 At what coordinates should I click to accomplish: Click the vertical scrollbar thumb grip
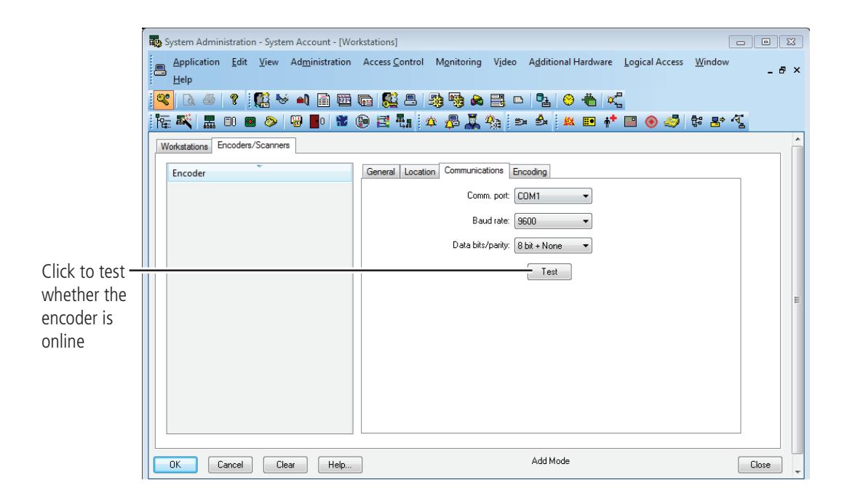click(x=797, y=300)
